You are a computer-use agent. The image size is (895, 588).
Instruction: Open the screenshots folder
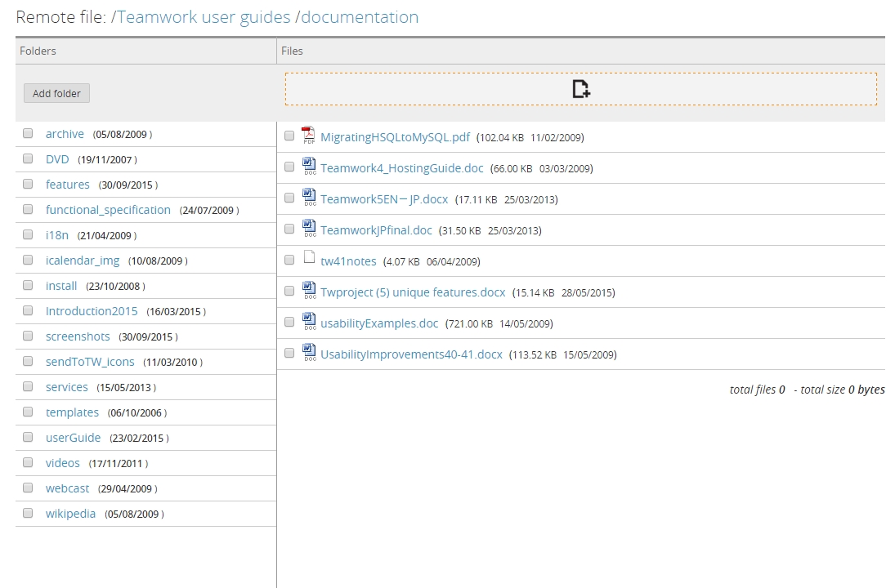point(78,336)
